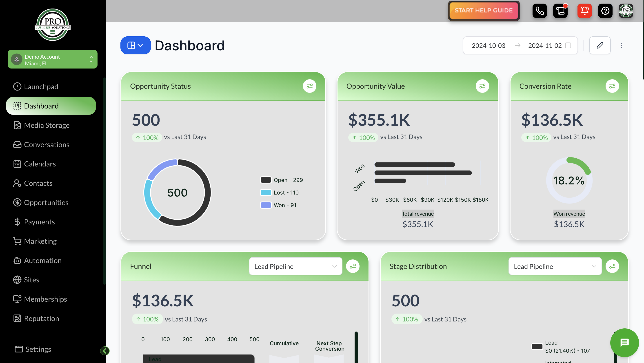Click the help question mark icon
Viewport: 644px width, 363px height.
(605, 11)
